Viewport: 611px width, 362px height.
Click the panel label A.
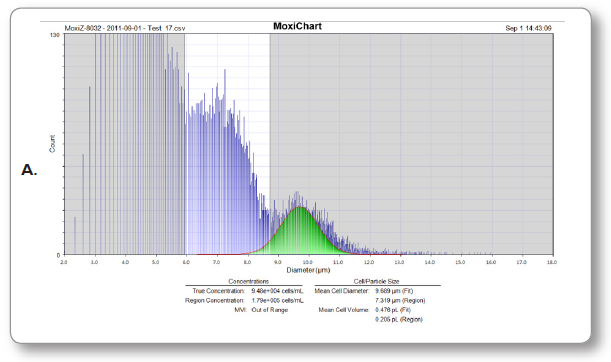(x=29, y=170)
